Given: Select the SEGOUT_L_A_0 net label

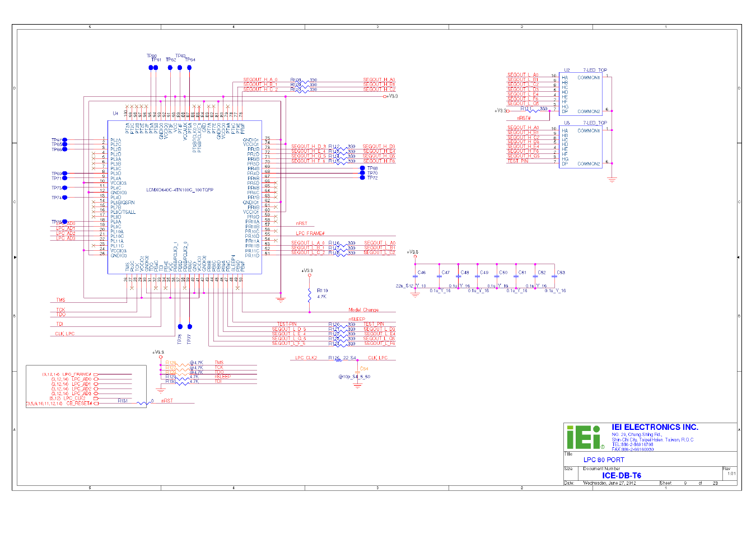Looking at the screenshot, I should click(308, 243).
